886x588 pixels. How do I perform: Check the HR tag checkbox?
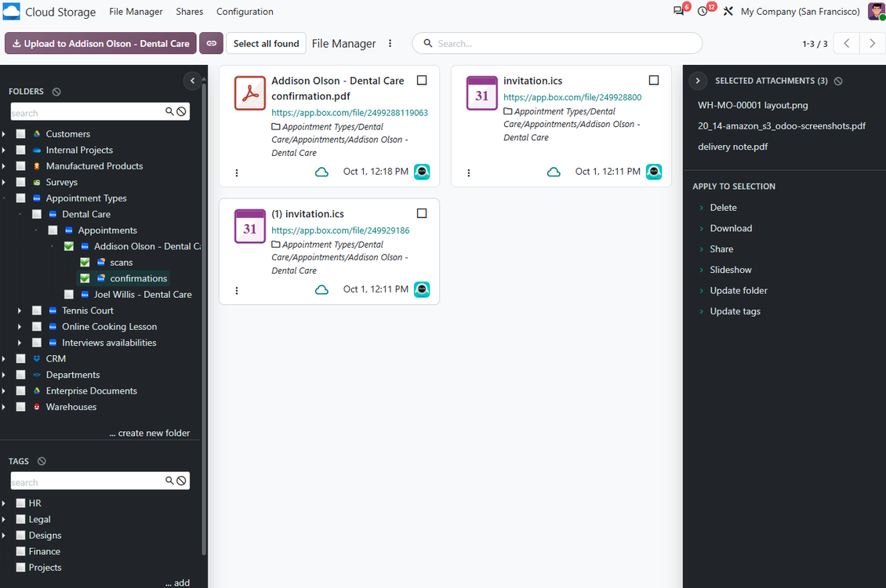pyautogui.click(x=21, y=503)
